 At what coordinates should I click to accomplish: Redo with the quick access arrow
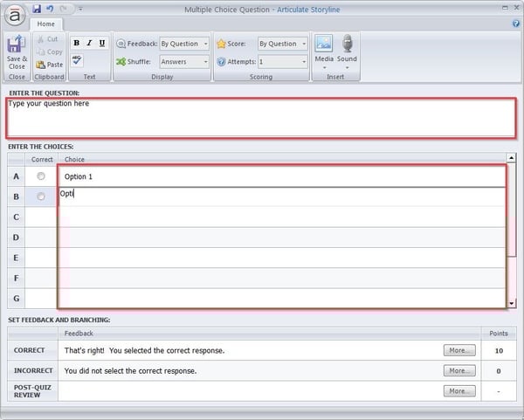pos(63,9)
